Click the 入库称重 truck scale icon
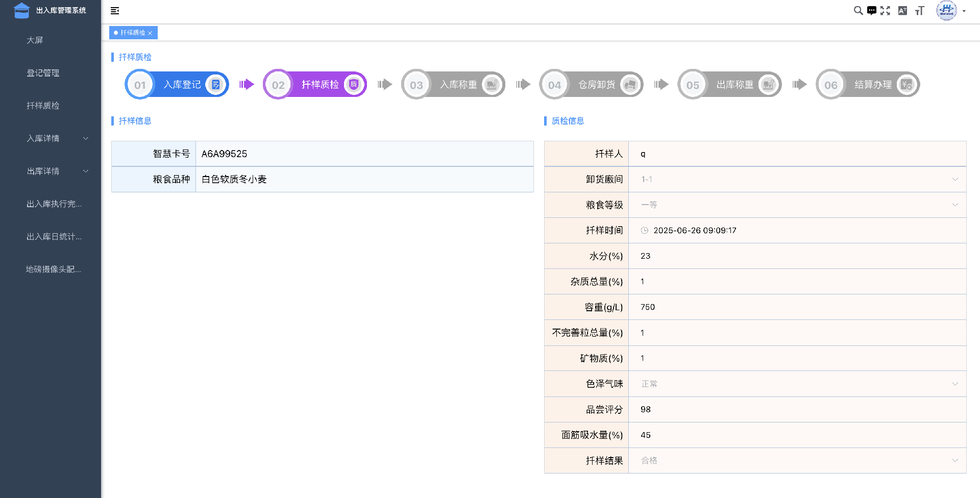The height and width of the screenshot is (498, 980). [492, 85]
